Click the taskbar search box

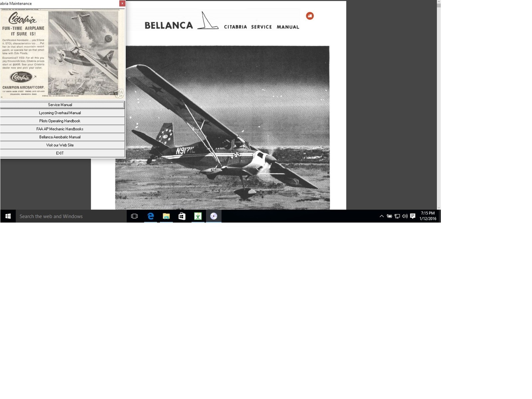pyautogui.click(x=71, y=216)
